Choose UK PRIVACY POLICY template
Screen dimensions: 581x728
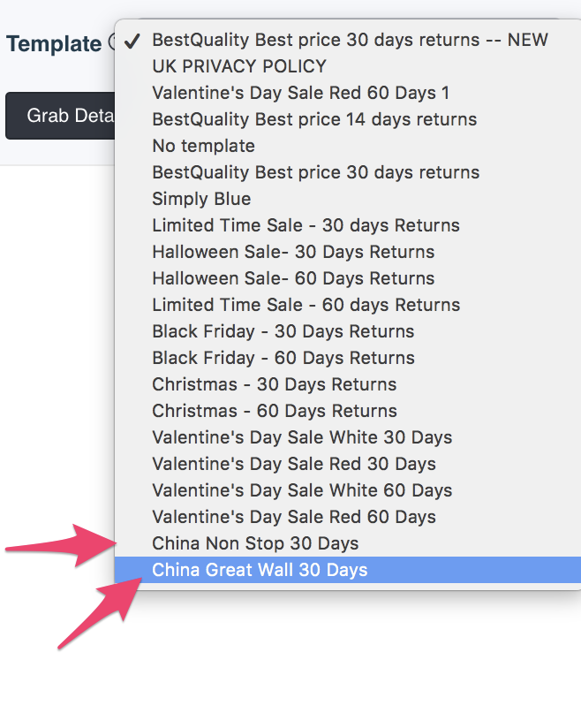(348, 66)
